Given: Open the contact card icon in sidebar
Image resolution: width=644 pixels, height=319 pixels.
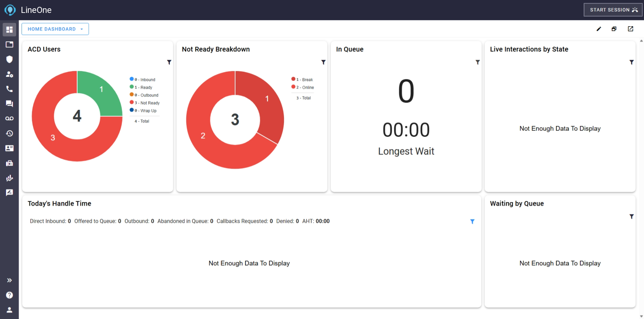Looking at the screenshot, I should [x=9, y=148].
